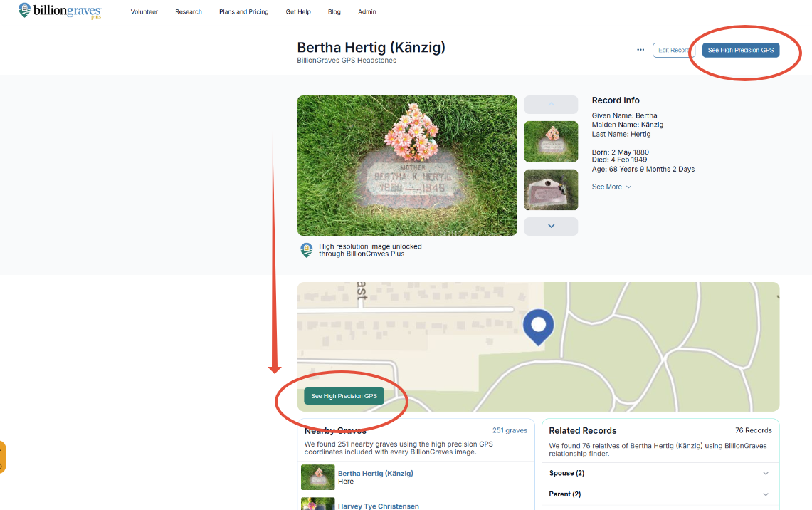Expand the Spouse (2) section
812x510 pixels.
pyautogui.click(x=660, y=473)
